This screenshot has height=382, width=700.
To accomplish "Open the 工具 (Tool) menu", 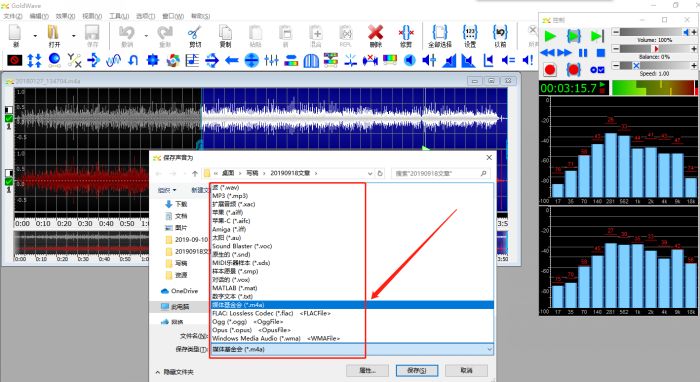I will click(x=119, y=16).
